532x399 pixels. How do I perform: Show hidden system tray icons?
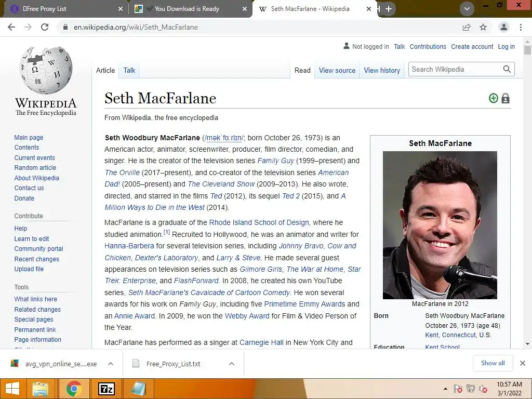(x=445, y=389)
